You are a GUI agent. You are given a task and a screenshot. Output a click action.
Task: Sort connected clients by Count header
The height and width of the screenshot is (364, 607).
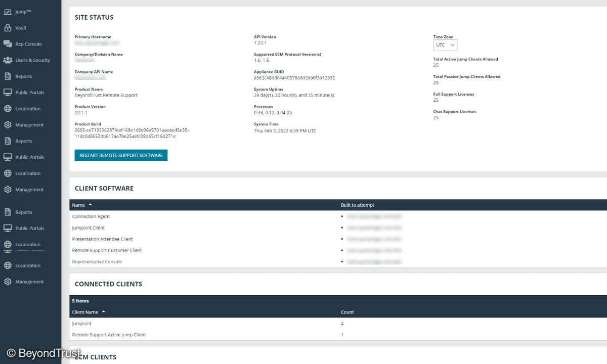click(x=347, y=312)
